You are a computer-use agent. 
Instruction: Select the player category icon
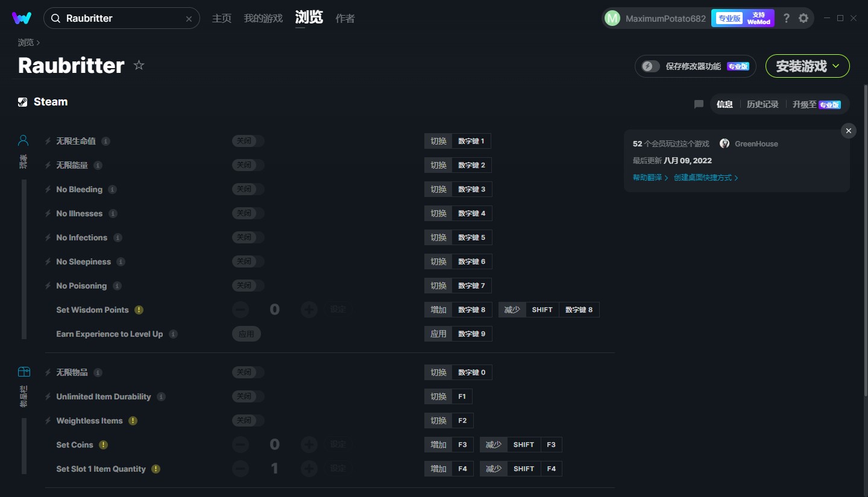coord(23,140)
